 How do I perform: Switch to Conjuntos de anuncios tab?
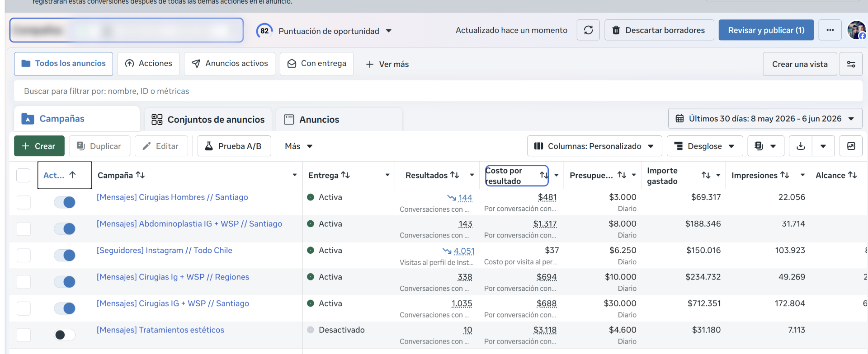[x=208, y=120]
